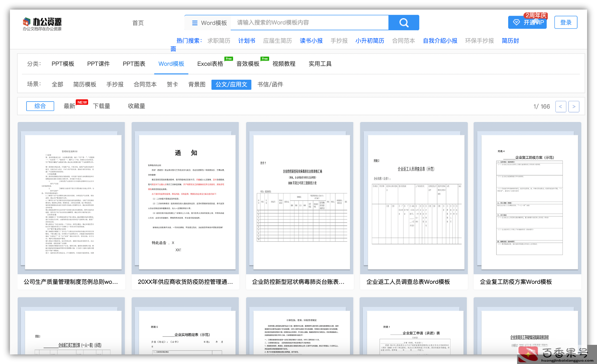Sort results by 综合
597x364 pixels.
[x=40, y=106]
